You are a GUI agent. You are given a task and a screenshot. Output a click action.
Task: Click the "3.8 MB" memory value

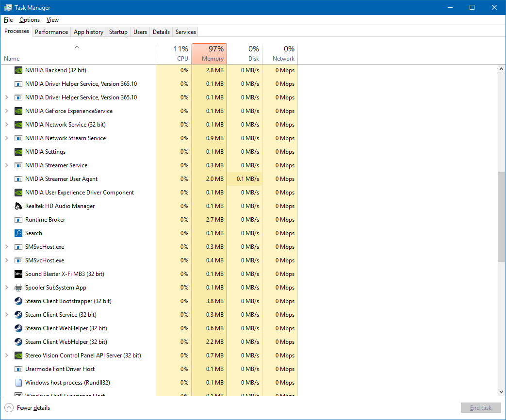click(x=215, y=301)
